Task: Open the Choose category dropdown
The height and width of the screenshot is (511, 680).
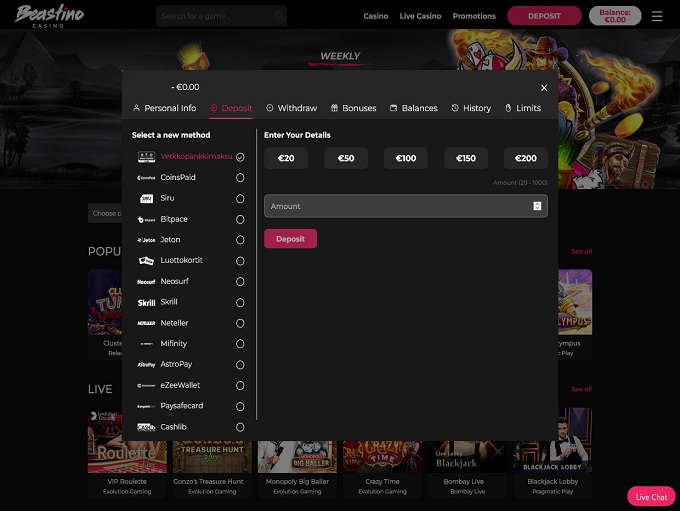Action: click(x=105, y=213)
